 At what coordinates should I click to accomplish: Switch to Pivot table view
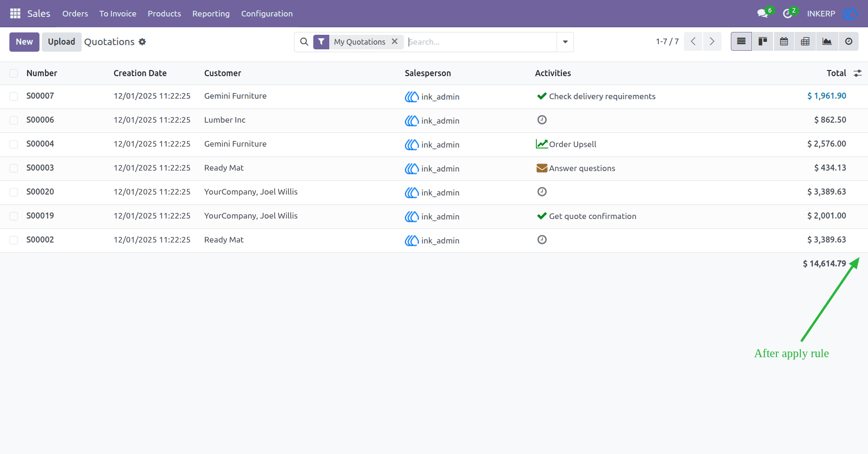tap(805, 42)
